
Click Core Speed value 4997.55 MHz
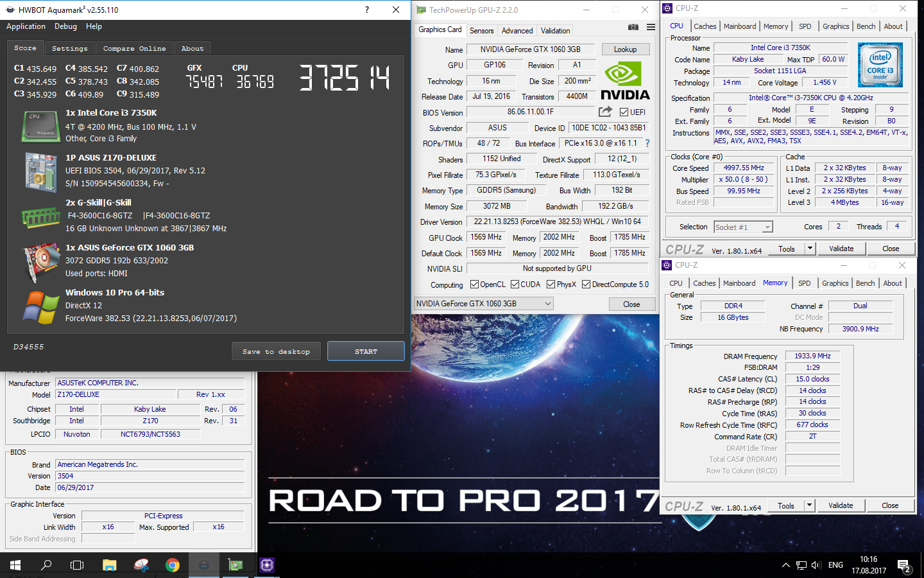coord(744,168)
